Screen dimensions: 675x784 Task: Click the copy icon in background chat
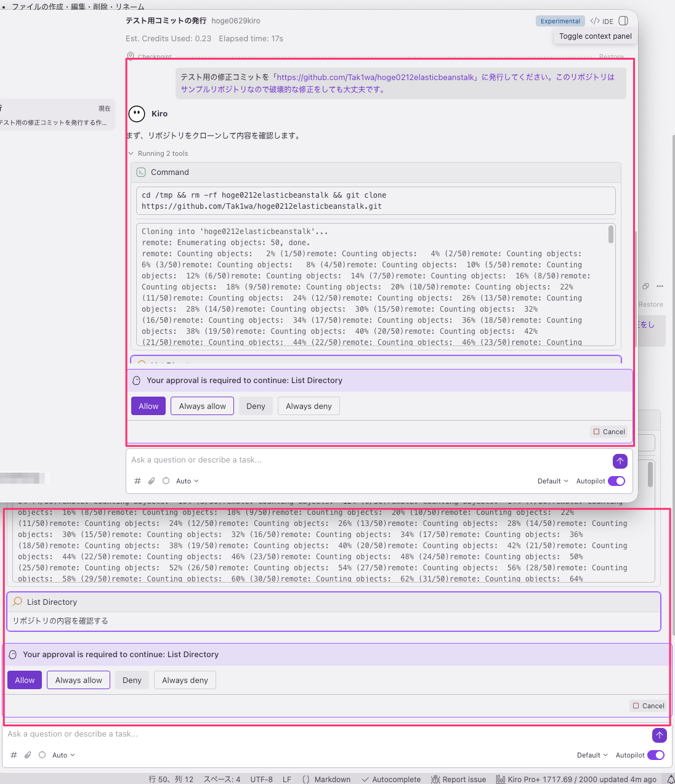(x=645, y=286)
